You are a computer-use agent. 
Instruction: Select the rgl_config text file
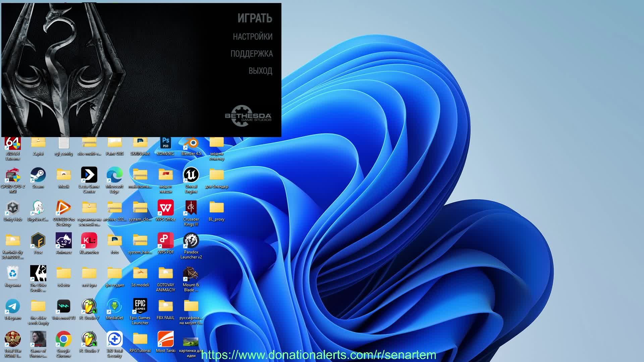click(x=64, y=146)
